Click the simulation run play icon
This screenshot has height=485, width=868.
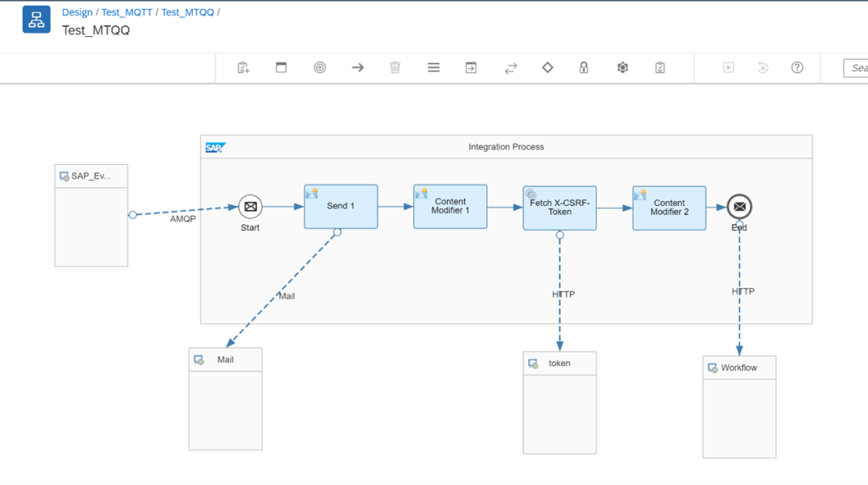(728, 68)
